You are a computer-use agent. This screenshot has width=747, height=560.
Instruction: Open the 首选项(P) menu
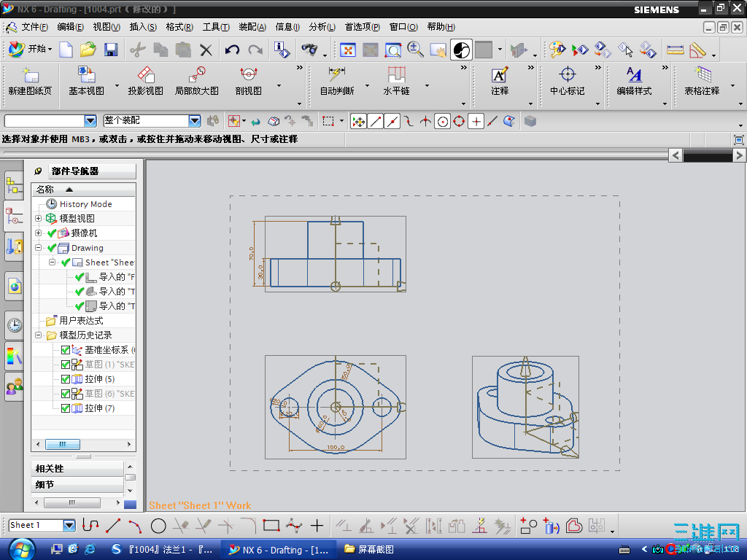(x=362, y=27)
